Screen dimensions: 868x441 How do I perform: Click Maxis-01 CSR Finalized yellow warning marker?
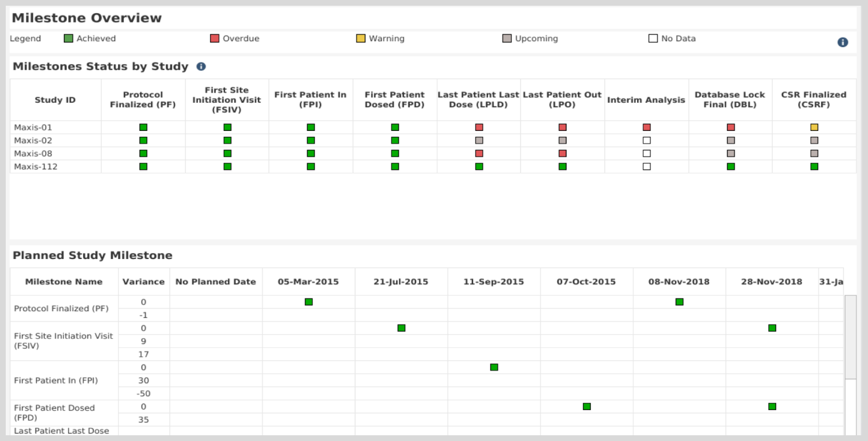[814, 127]
